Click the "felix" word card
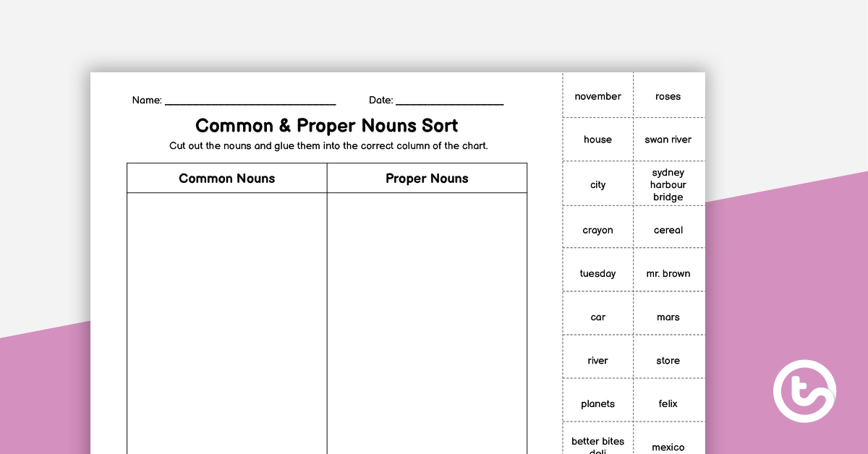Screen dimensions: 868x454 tap(668, 403)
